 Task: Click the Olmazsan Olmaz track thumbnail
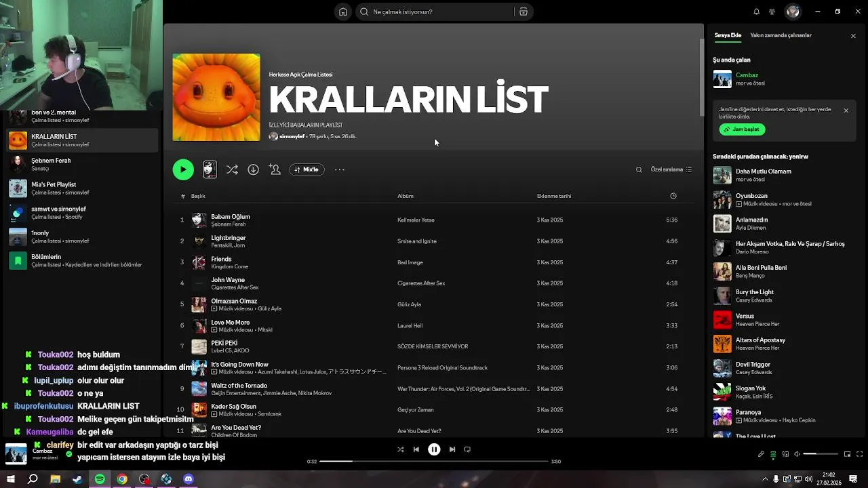199,304
